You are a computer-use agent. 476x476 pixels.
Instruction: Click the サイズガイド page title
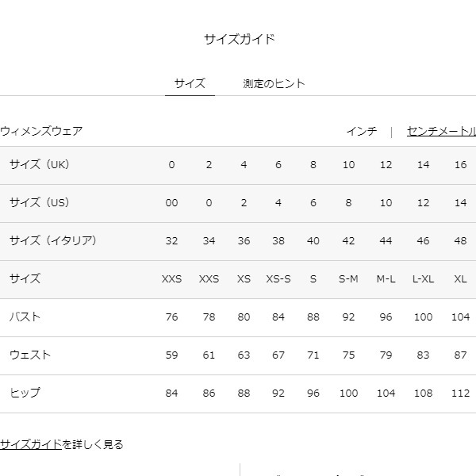[240, 39]
